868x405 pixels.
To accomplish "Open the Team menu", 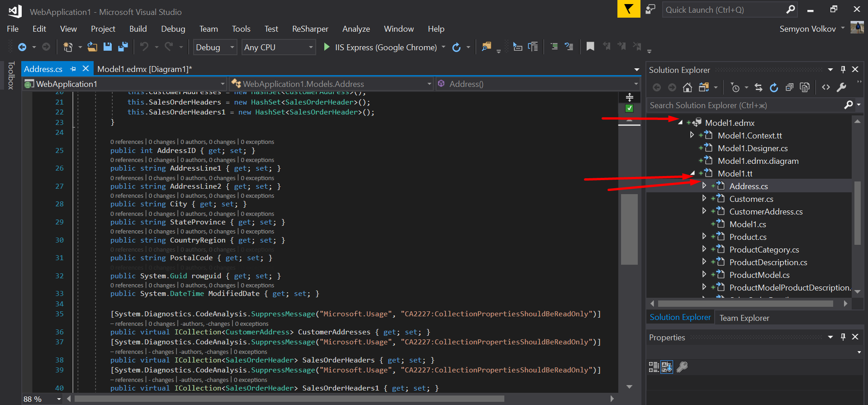I will pyautogui.click(x=209, y=29).
